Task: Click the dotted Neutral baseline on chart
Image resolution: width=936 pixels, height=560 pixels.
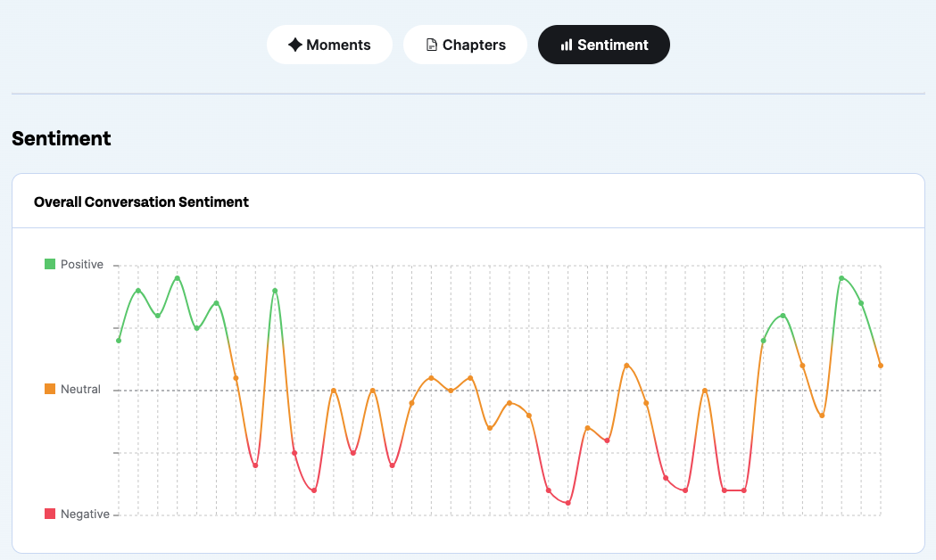Action: (499, 391)
